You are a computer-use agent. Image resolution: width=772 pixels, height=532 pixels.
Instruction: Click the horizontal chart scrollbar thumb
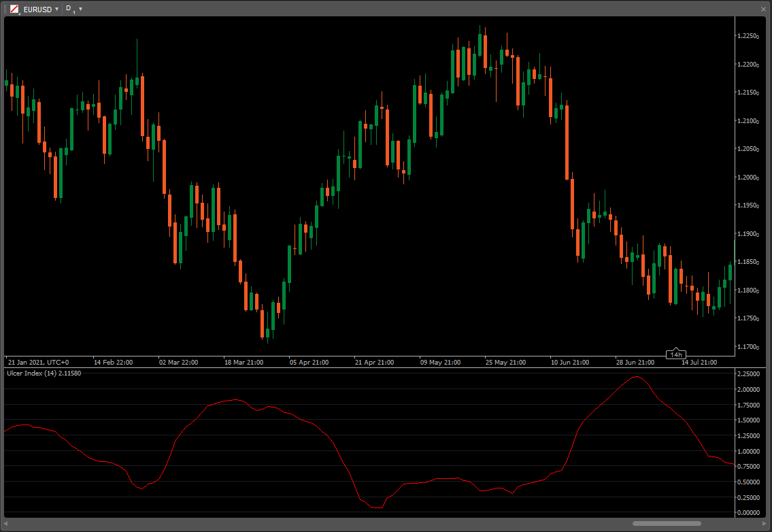[667, 524]
